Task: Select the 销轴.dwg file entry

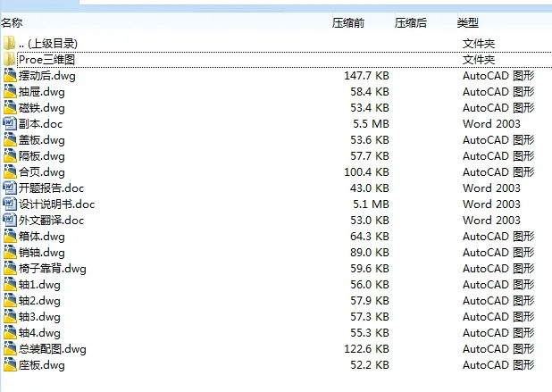Action: [x=42, y=253]
